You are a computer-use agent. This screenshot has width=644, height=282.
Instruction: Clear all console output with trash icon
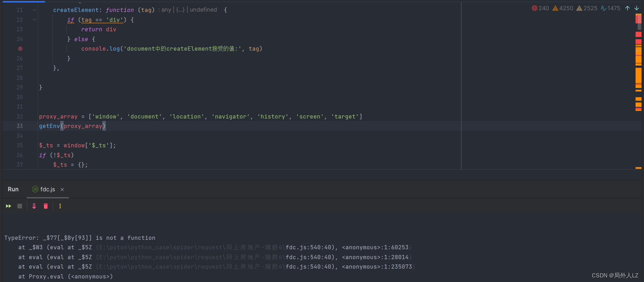coord(46,206)
